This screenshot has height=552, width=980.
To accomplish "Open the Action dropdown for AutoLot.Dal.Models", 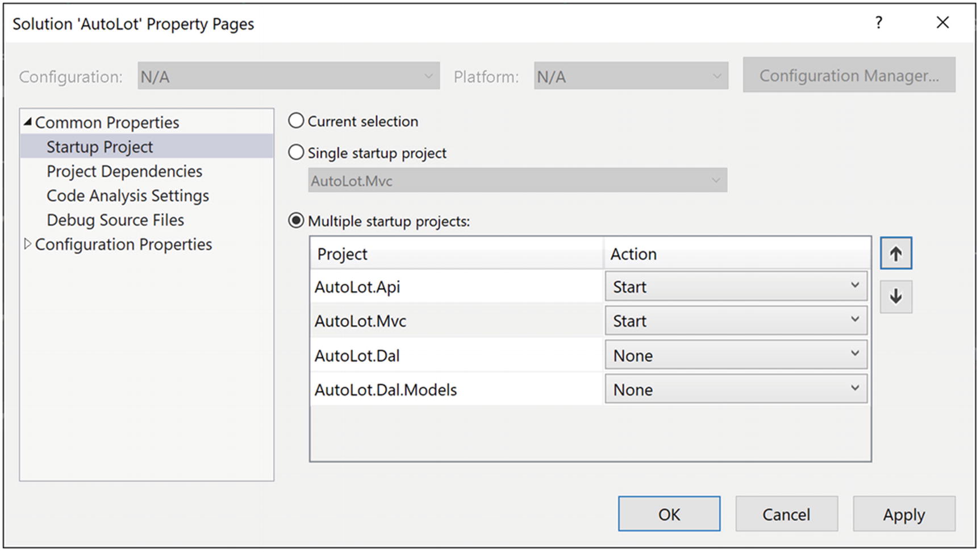I will click(735, 389).
